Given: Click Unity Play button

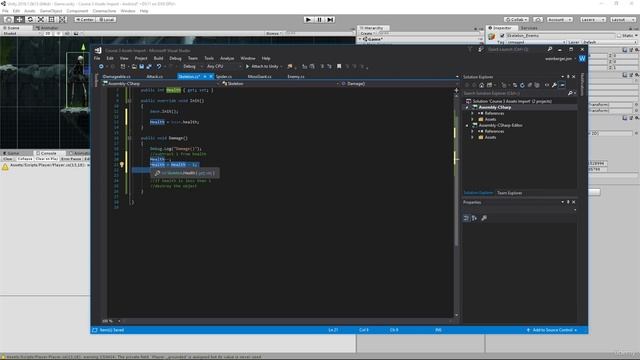Looking at the screenshot, I should 309,19.
